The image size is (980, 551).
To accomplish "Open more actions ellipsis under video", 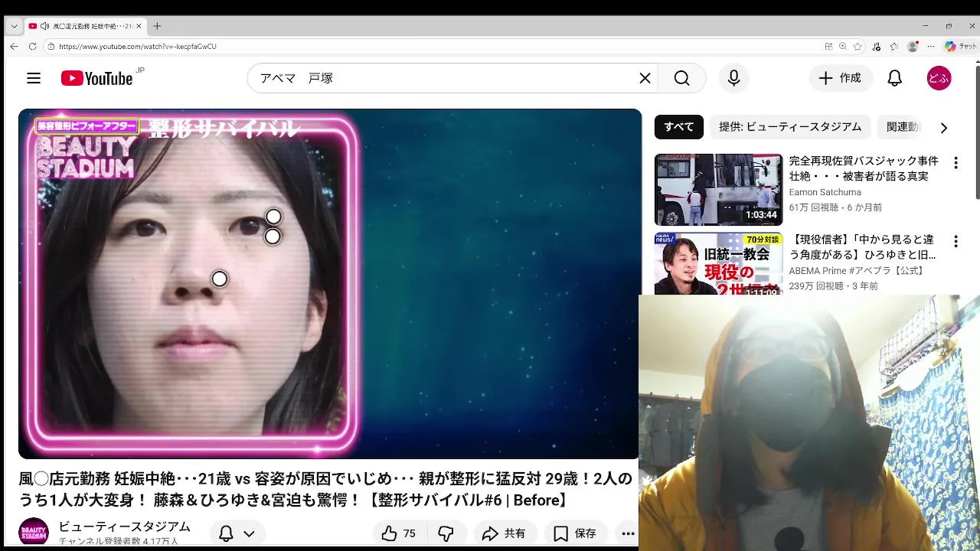I will pyautogui.click(x=628, y=533).
